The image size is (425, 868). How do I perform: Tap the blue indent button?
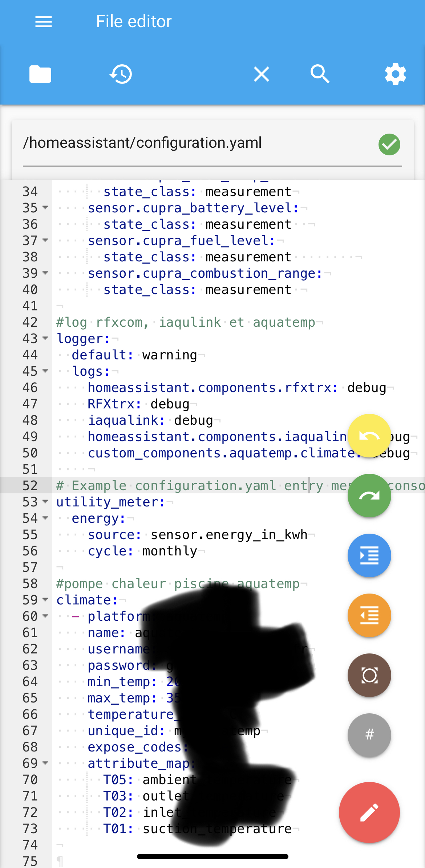(369, 555)
